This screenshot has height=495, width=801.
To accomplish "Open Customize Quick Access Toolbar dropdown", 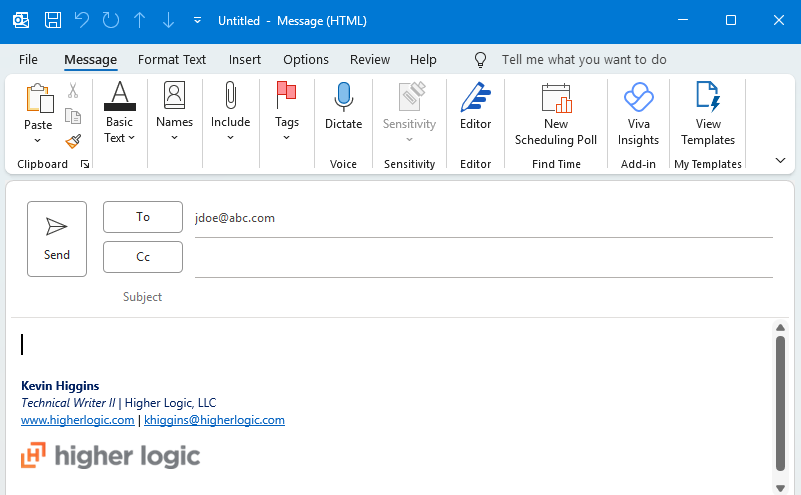I will coord(197,20).
